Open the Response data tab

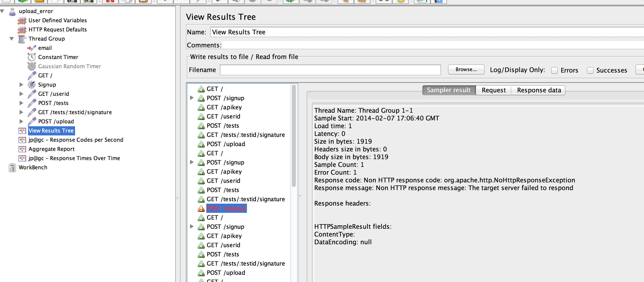coord(539,90)
